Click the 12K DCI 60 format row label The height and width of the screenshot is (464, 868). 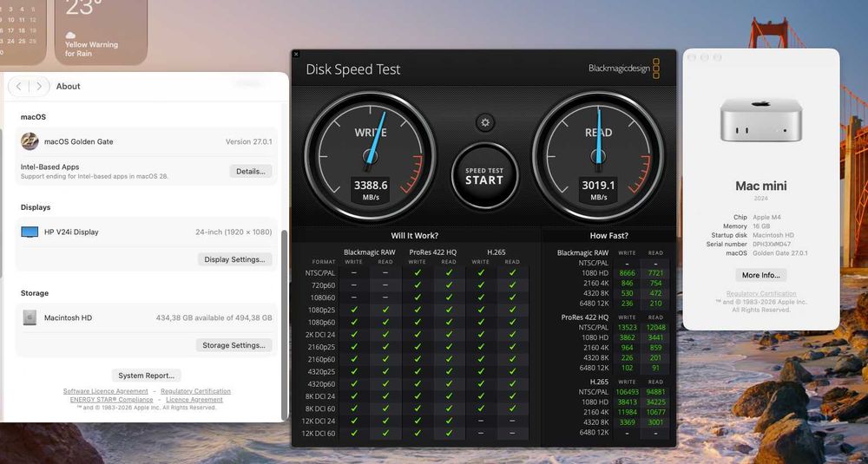[x=319, y=433]
